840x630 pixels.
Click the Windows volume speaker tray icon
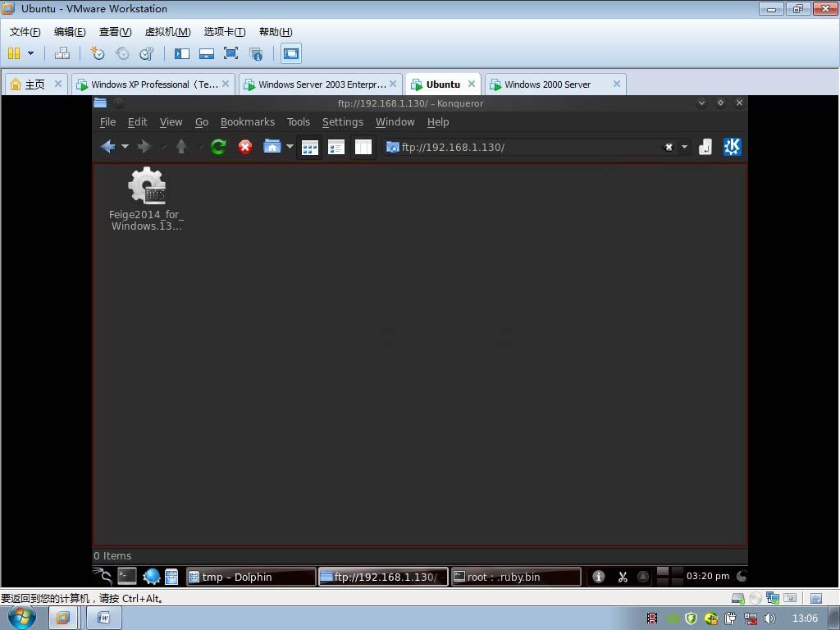769,619
